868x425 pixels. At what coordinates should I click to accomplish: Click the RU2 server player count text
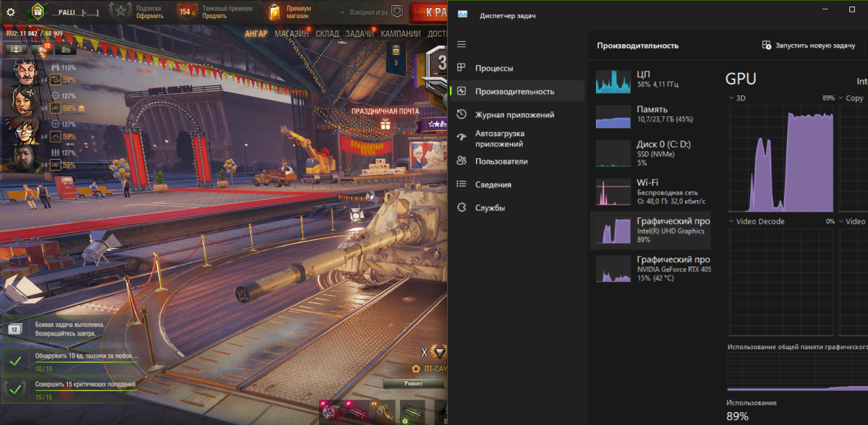tap(34, 33)
